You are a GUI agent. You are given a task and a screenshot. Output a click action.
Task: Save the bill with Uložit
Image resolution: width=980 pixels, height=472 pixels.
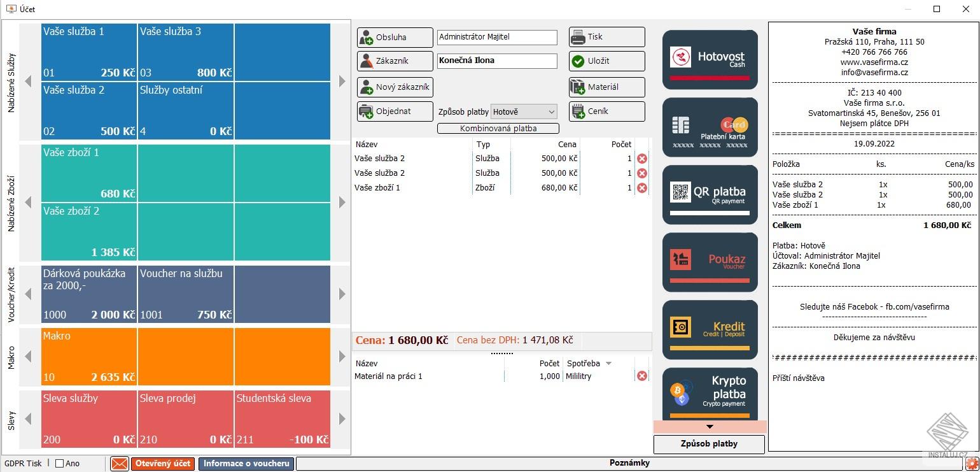[x=607, y=61]
